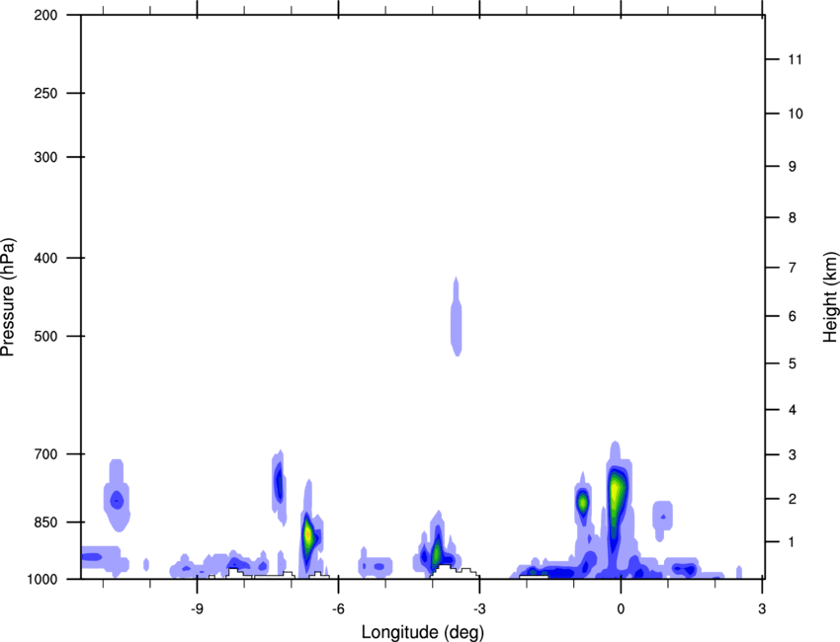The image size is (840, 642).
Task: Click the -6 longitude tick label
Action: [338, 608]
